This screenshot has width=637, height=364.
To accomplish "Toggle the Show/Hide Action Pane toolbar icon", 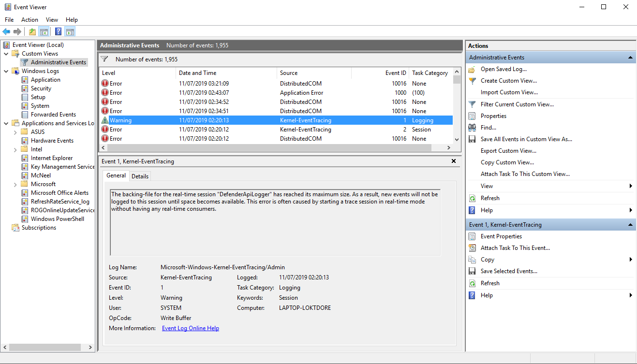I will pyautogui.click(x=70, y=32).
